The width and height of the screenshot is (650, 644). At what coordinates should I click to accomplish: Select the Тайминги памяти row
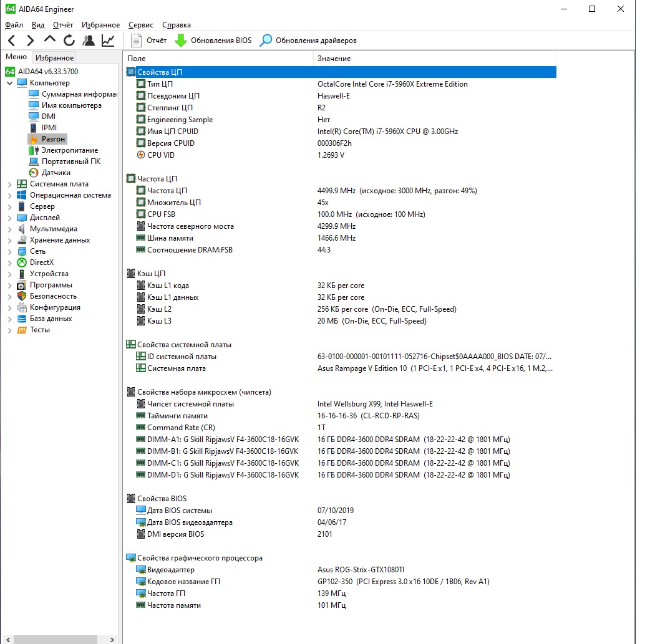point(341,416)
